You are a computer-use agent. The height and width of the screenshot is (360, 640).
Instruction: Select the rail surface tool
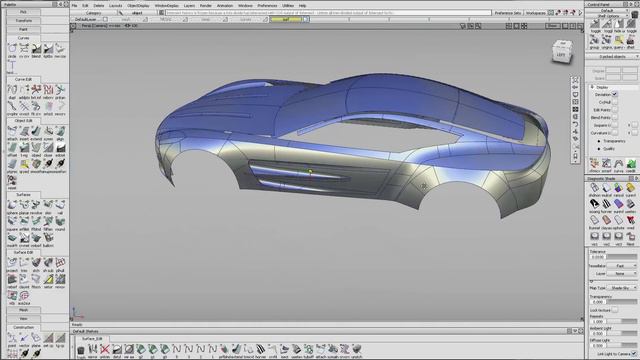(60, 205)
